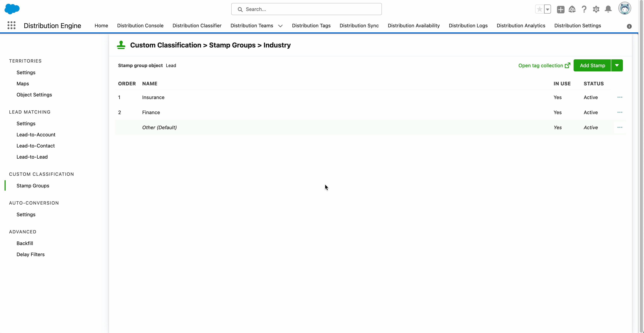Open the Setup gear icon
The height and width of the screenshot is (333, 644).
click(596, 9)
